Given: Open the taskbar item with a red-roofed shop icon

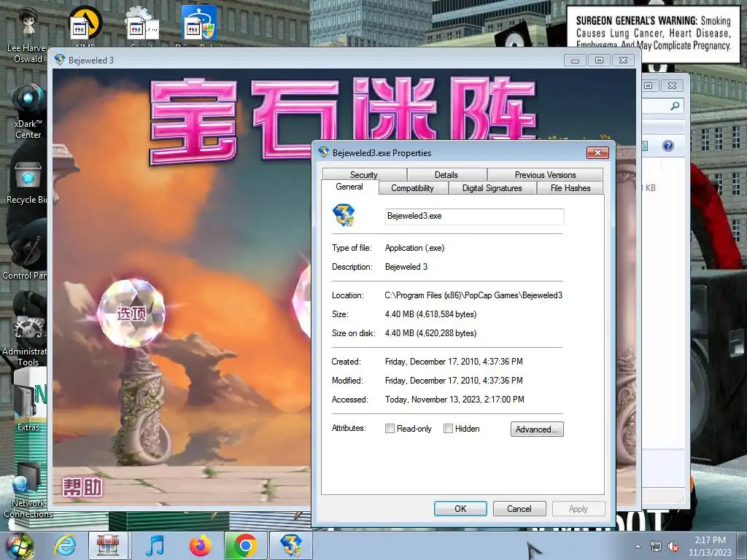Looking at the screenshot, I should tap(108, 545).
